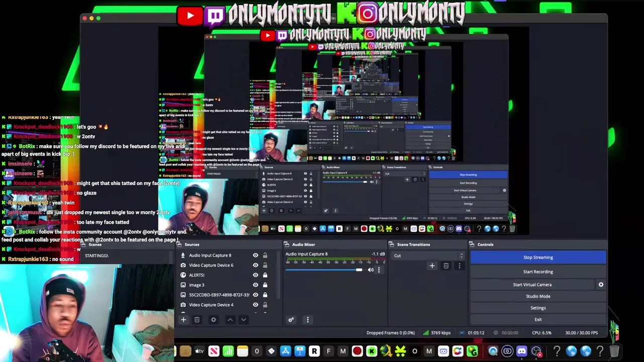Click the 3769 kbps bitrate indicator
Viewport: 644px width, 362px height.
click(437, 333)
